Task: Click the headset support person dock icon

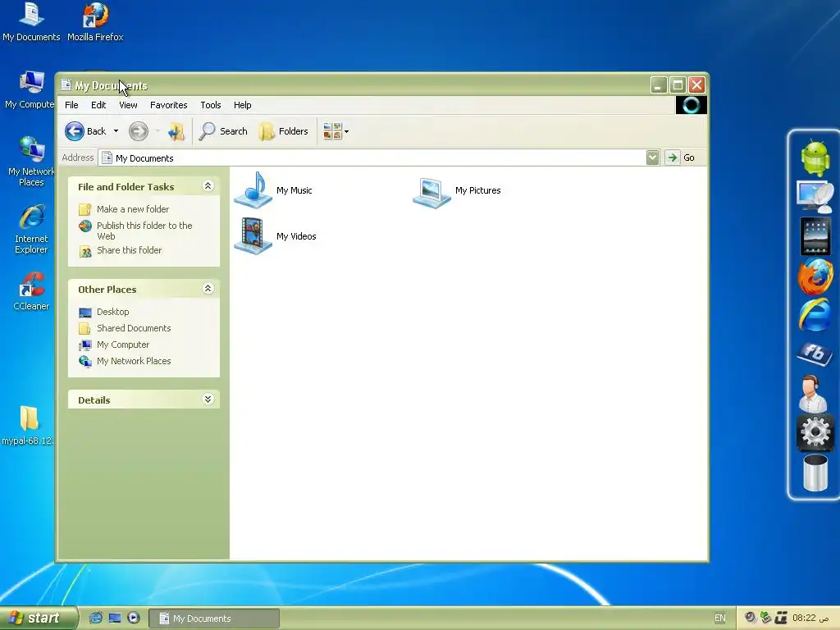Action: click(813, 393)
